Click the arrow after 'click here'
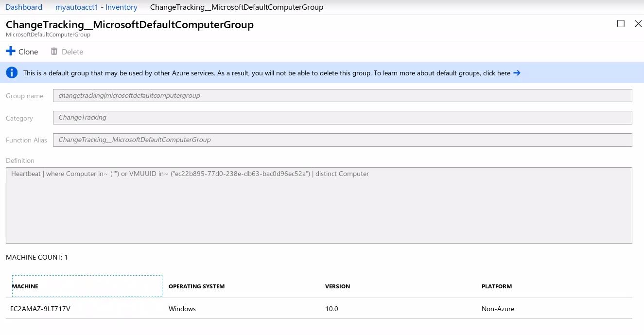Viewport: 644px width, 335px height. pyautogui.click(x=517, y=73)
